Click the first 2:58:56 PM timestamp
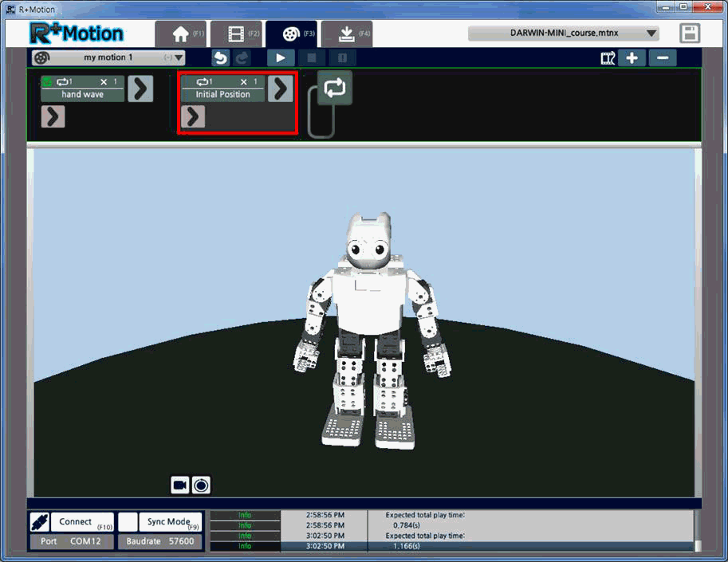The width and height of the screenshot is (728, 562). pos(325,515)
